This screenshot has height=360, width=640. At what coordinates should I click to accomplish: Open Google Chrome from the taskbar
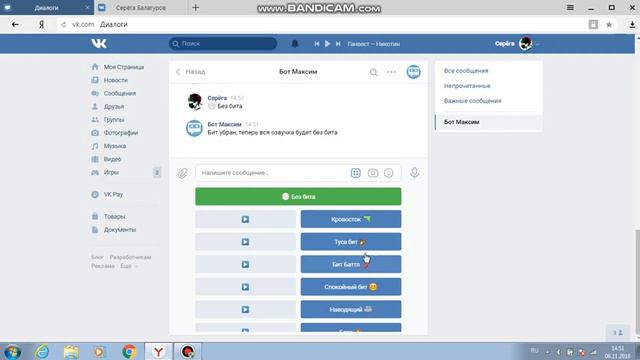tap(129, 351)
